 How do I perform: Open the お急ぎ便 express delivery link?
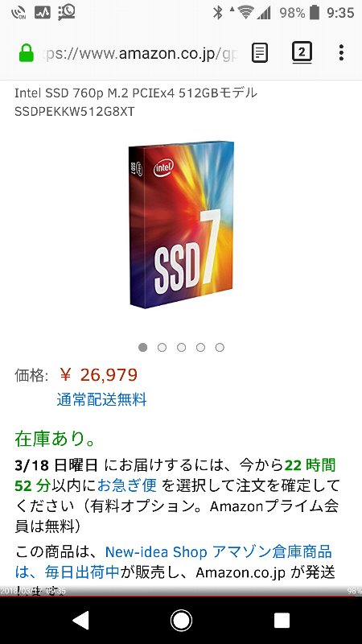[x=126, y=486]
